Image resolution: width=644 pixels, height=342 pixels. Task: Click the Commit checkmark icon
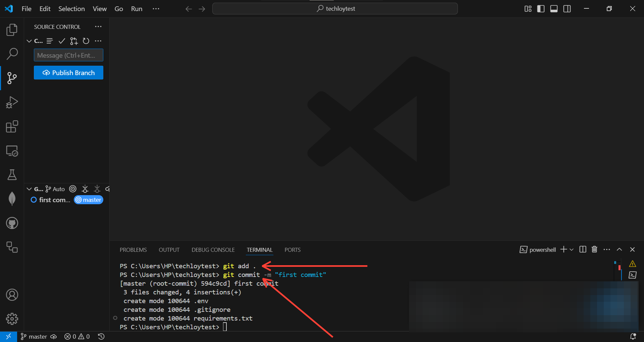coord(62,41)
